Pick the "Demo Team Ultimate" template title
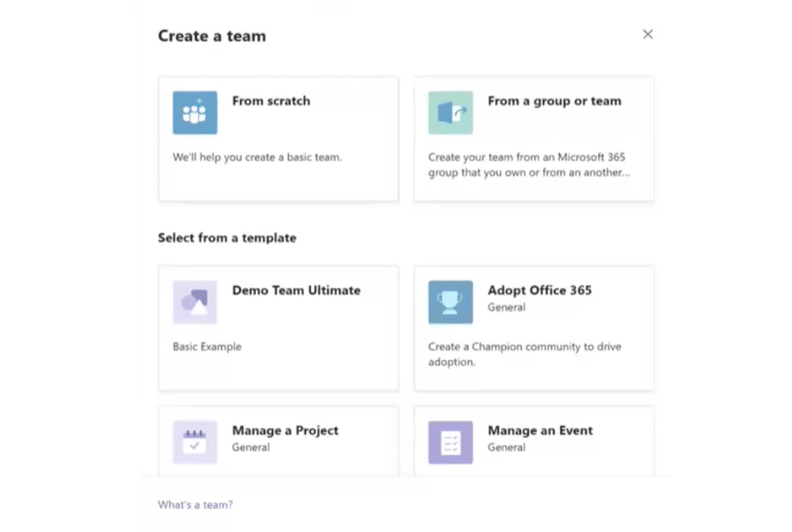 point(296,291)
